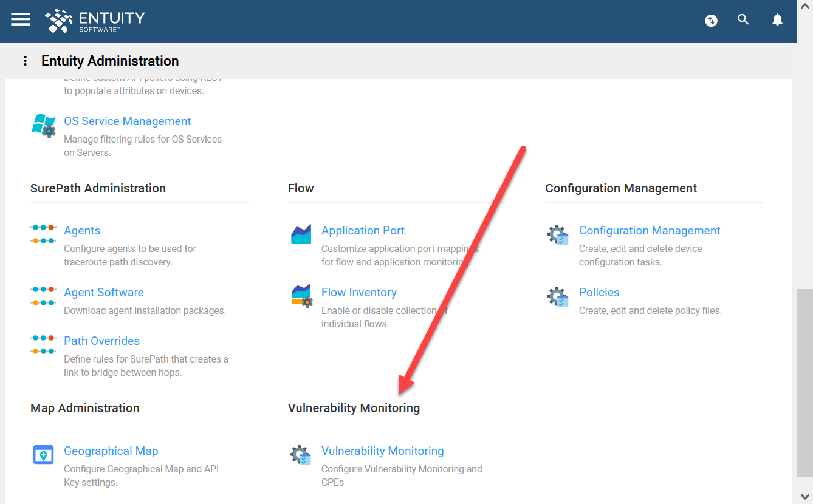Open the Agent Software link
Image resolution: width=813 pixels, height=504 pixels.
click(104, 293)
